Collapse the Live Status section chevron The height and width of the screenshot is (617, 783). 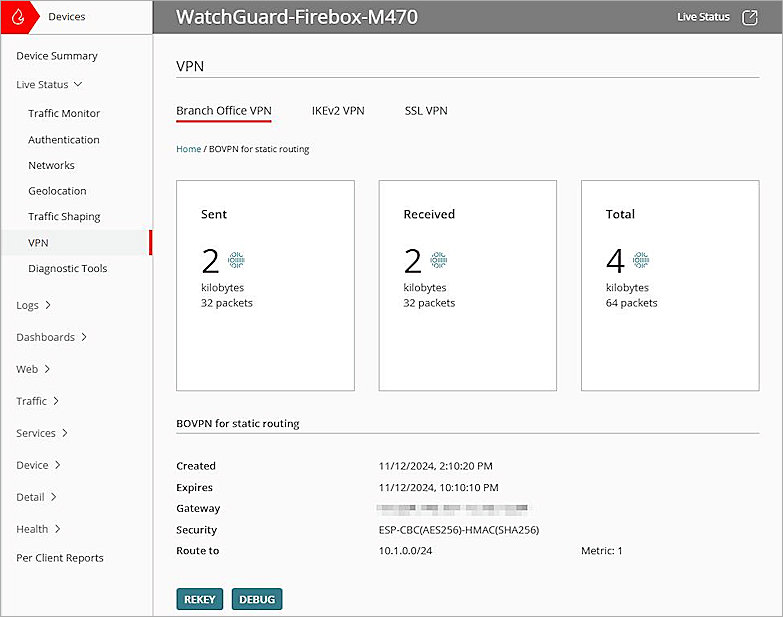click(x=78, y=84)
